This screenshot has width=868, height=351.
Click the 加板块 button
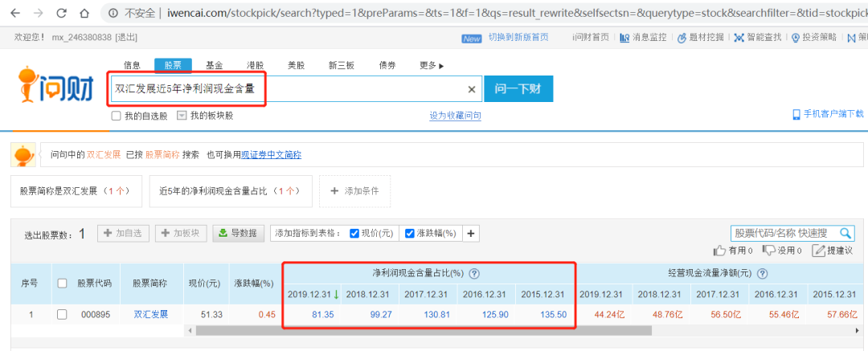181,234
